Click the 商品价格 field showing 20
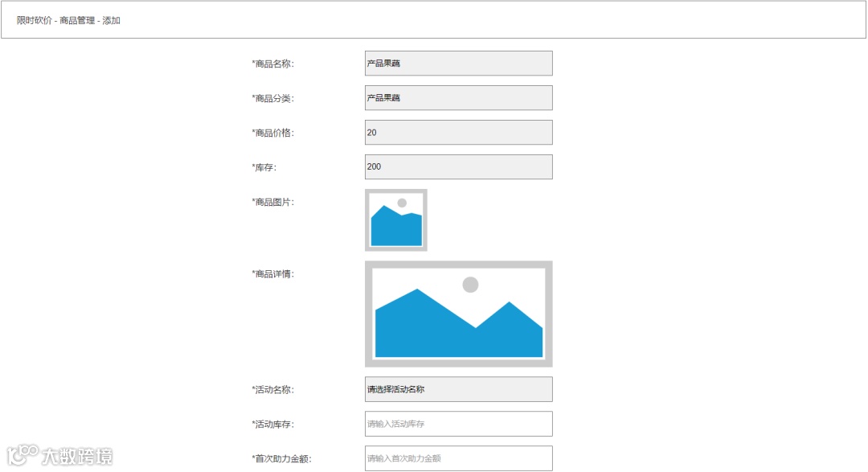The image size is (868, 472). pyautogui.click(x=458, y=133)
